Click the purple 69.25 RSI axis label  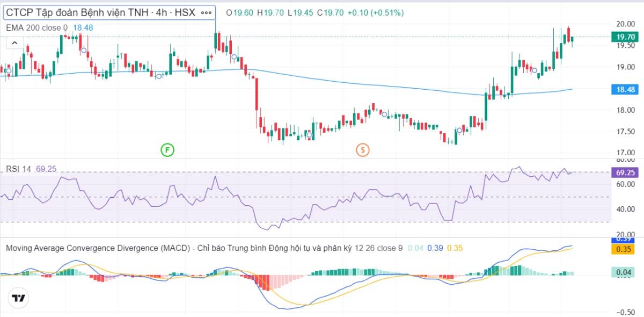(x=626, y=172)
